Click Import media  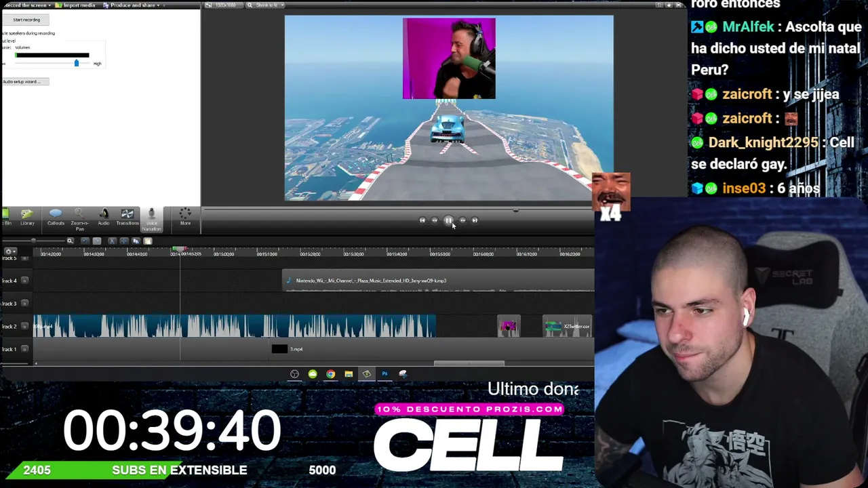[77, 5]
